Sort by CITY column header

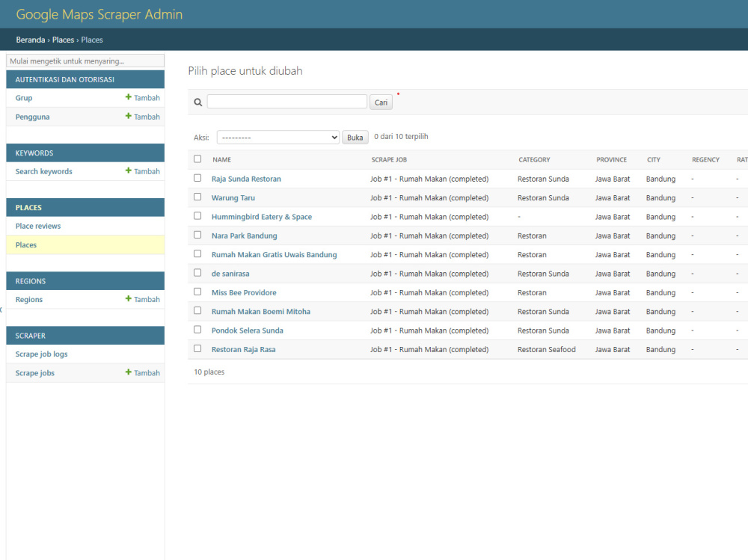654,160
